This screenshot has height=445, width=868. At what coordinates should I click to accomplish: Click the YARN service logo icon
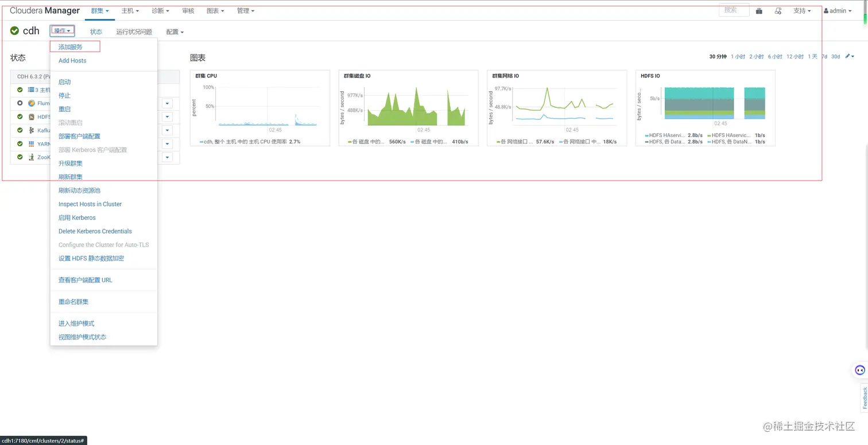click(32, 144)
